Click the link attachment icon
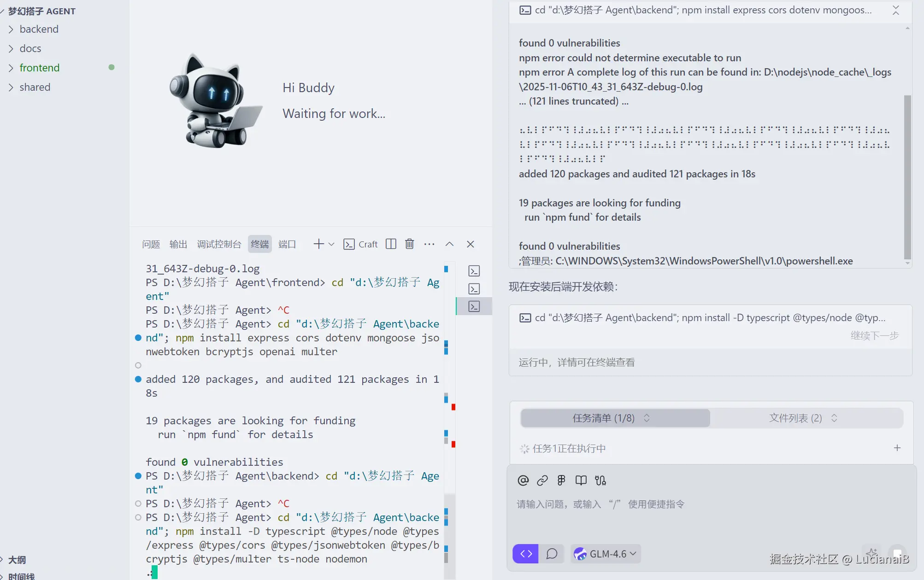This screenshot has width=924, height=580. coord(542,480)
